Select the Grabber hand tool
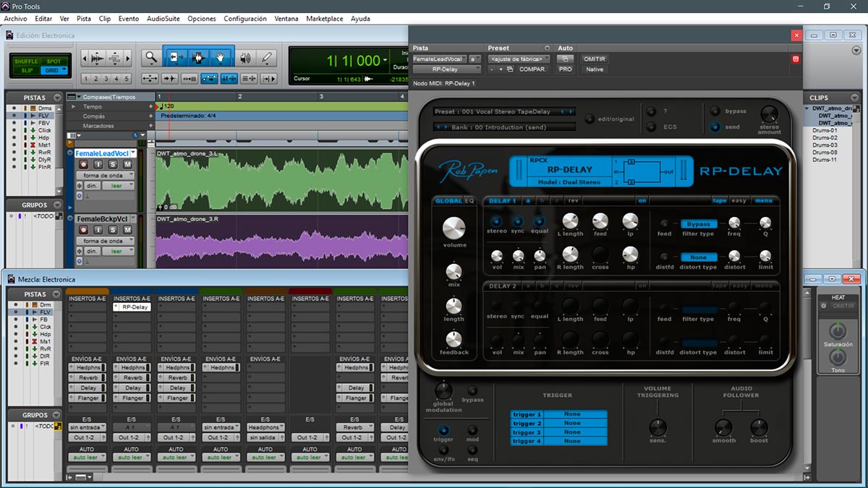This screenshot has height=488, width=868. click(221, 58)
